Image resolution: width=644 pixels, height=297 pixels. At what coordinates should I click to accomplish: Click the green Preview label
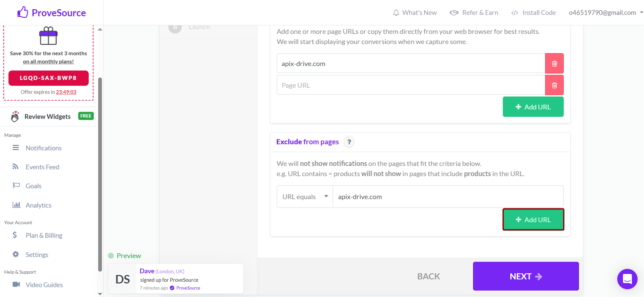[x=129, y=256]
